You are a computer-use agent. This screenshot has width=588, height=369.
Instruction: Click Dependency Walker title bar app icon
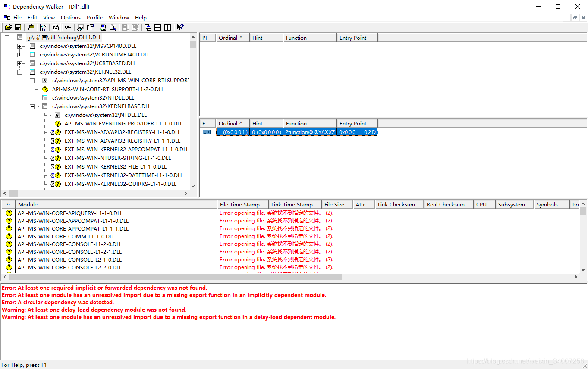point(7,6)
